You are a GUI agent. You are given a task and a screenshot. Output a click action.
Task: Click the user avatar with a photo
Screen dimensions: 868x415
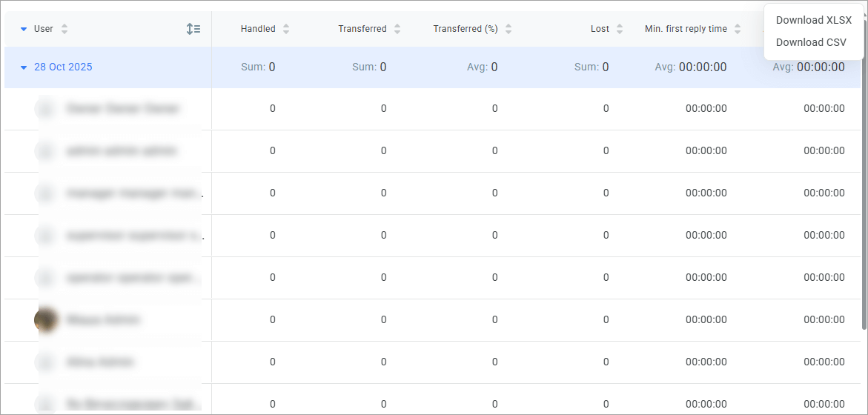[46, 320]
